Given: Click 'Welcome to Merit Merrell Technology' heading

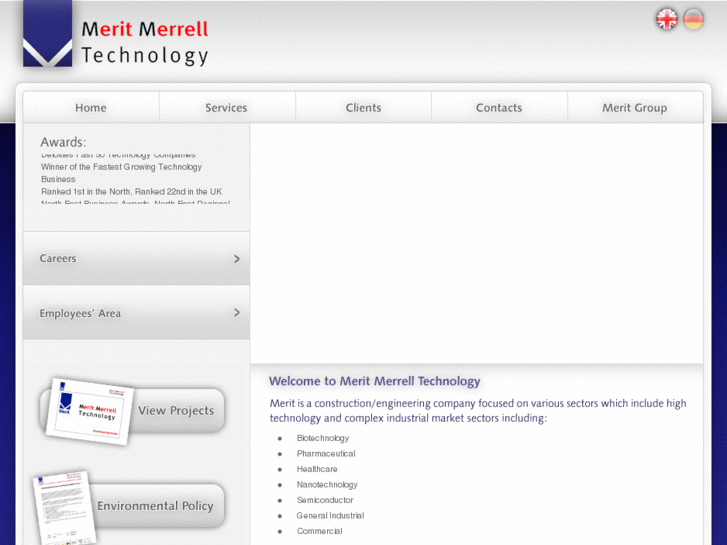Looking at the screenshot, I should click(x=375, y=381).
